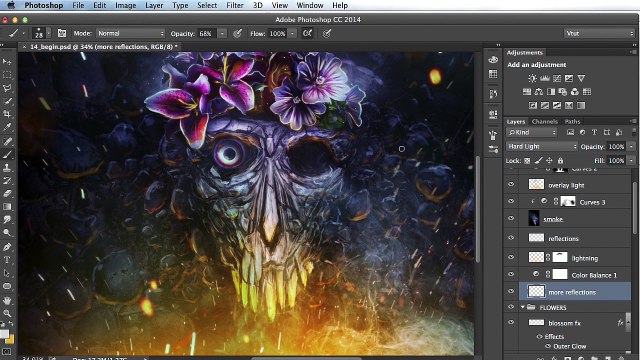Hide the FLOWERS group

click(x=511, y=307)
